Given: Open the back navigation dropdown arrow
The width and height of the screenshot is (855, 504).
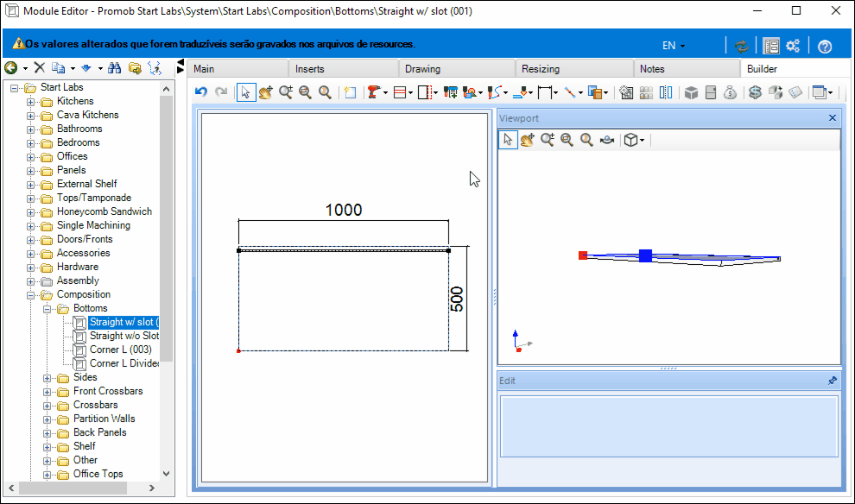Looking at the screenshot, I should point(25,68).
